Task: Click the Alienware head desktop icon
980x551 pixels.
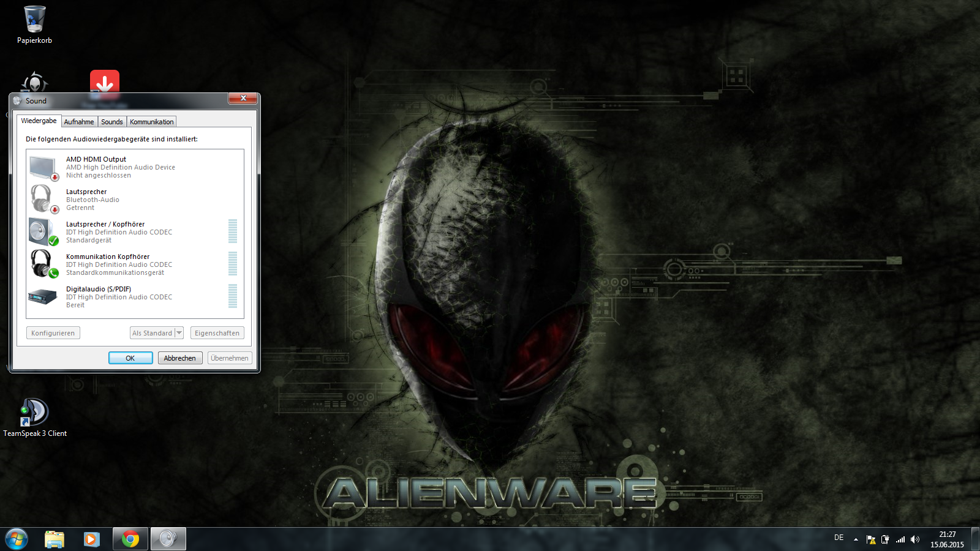Action: [x=35, y=82]
